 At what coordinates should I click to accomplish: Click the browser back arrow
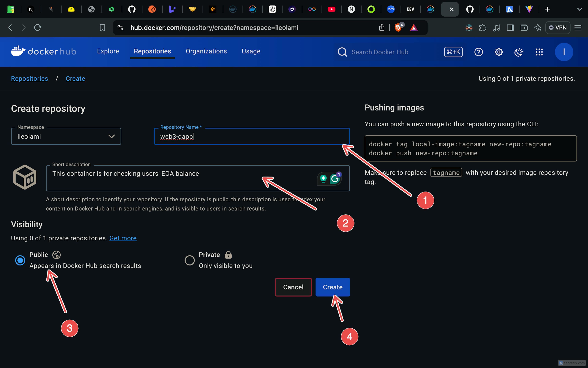pyautogui.click(x=10, y=27)
